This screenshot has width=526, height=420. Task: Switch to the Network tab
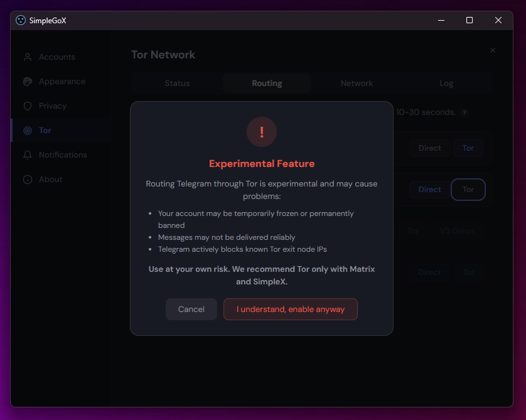coord(357,83)
